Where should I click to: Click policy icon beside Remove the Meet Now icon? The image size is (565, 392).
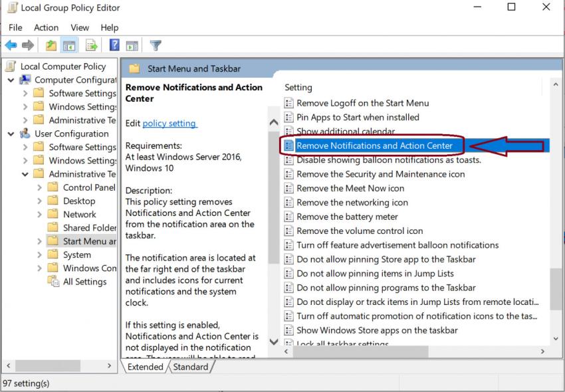pos(288,188)
